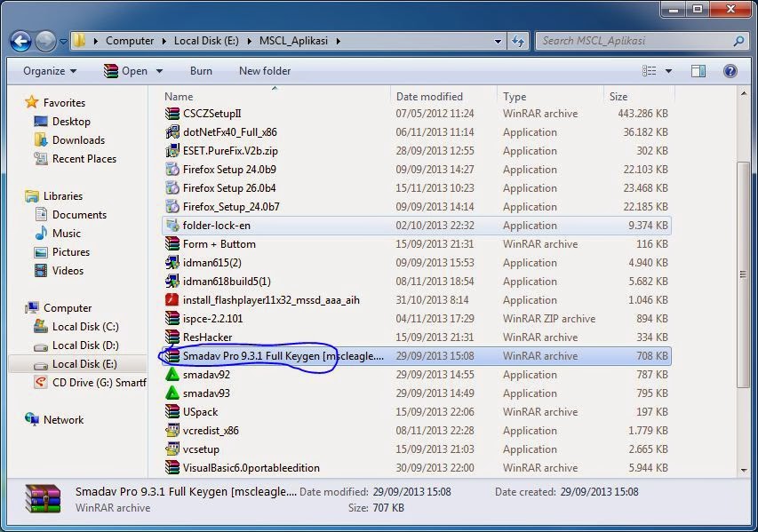
Task: Change view using the view icon
Action: click(x=649, y=71)
